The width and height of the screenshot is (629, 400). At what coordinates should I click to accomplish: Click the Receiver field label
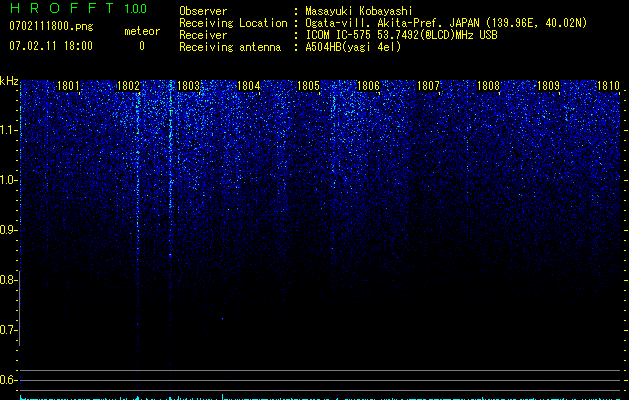click(203, 35)
